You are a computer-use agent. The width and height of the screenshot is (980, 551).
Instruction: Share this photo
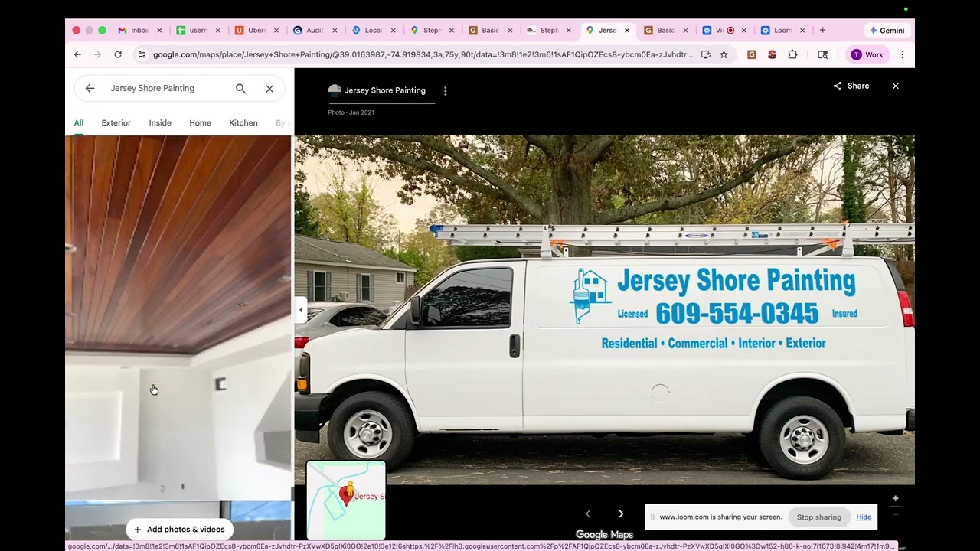click(x=851, y=86)
